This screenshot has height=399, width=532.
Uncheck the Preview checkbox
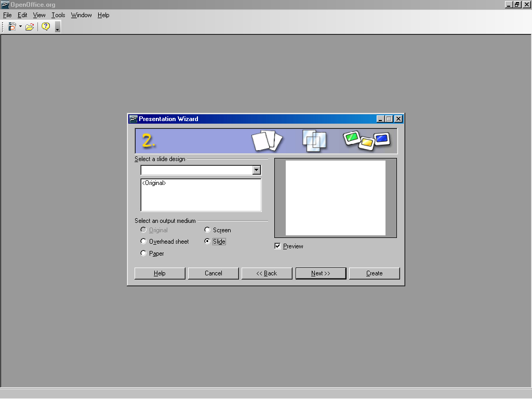(277, 246)
